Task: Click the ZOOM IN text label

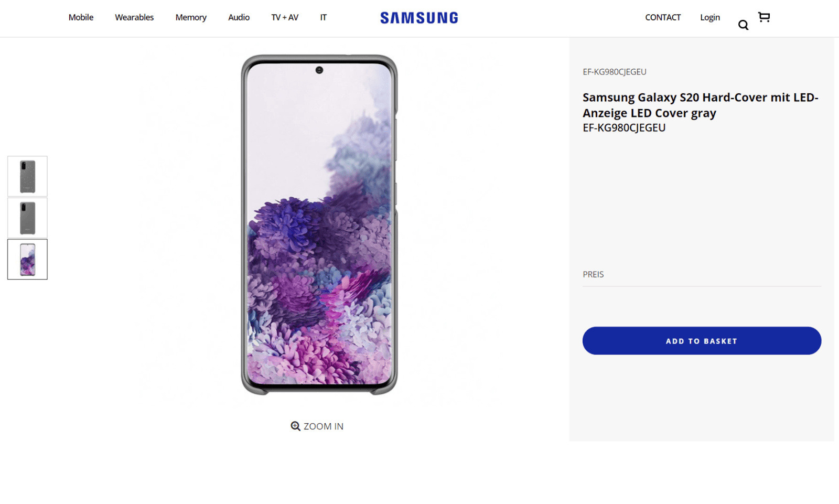Action: tap(324, 426)
